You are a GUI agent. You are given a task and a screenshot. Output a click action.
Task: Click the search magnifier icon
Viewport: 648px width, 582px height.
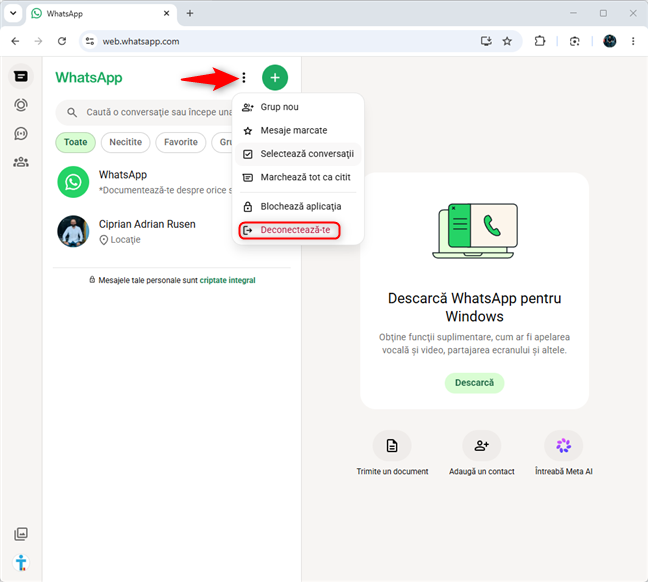(71, 112)
